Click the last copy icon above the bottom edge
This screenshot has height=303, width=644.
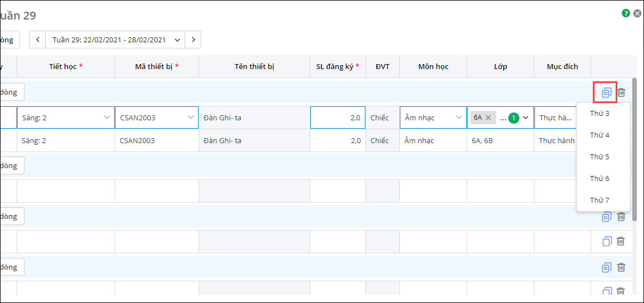coord(607,291)
